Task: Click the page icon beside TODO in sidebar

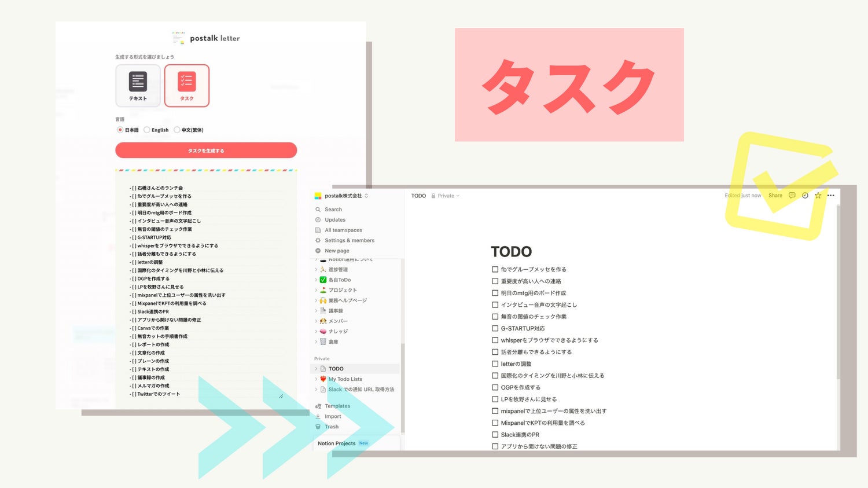Action: click(x=323, y=369)
